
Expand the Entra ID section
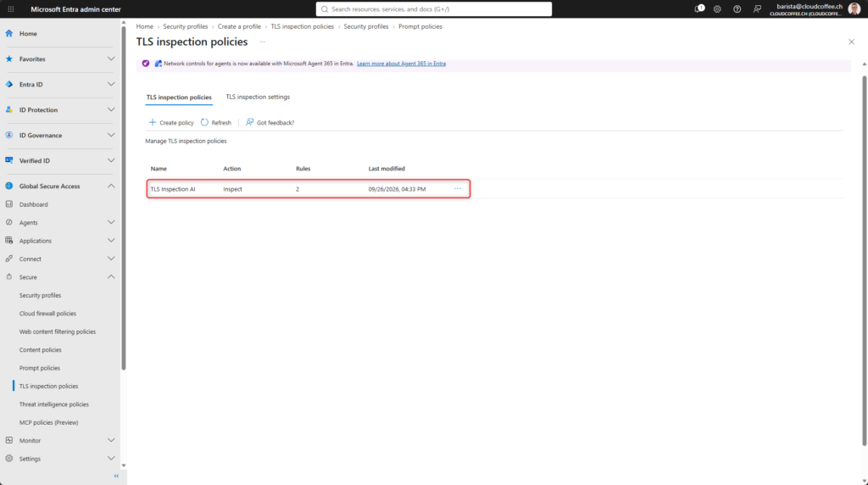pyautogui.click(x=111, y=84)
